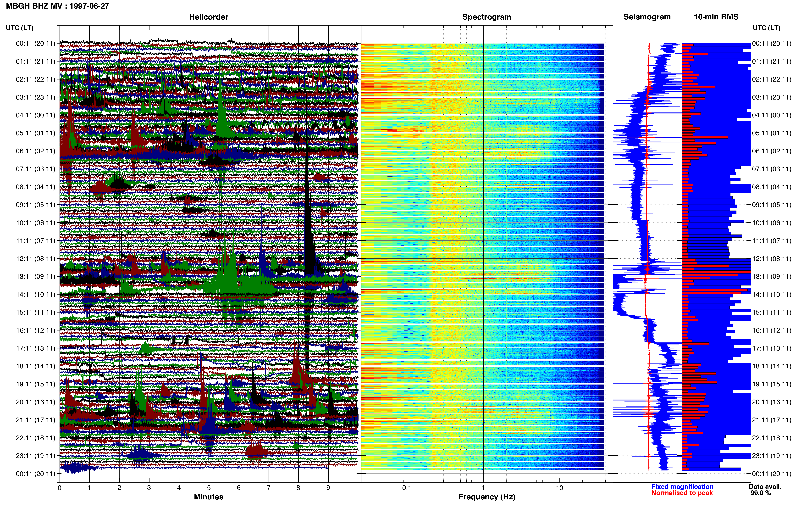Click left time label '18:11 (14:11)'
812x508 pixels.
click(x=35, y=366)
